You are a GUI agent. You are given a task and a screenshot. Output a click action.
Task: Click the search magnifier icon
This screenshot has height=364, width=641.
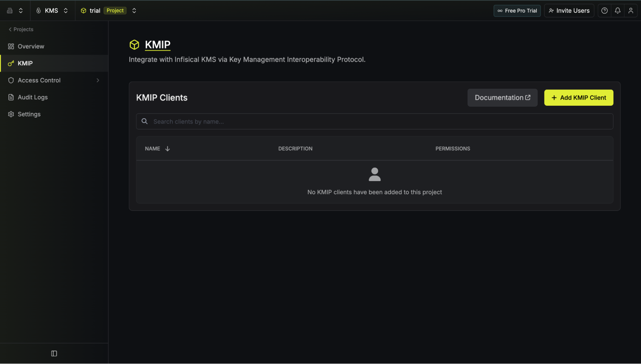145,121
